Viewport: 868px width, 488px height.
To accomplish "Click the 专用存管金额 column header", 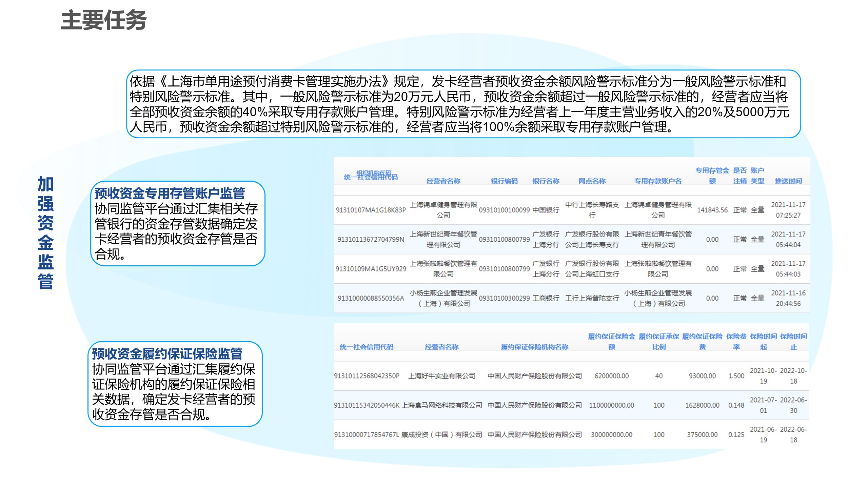I will click(712, 176).
